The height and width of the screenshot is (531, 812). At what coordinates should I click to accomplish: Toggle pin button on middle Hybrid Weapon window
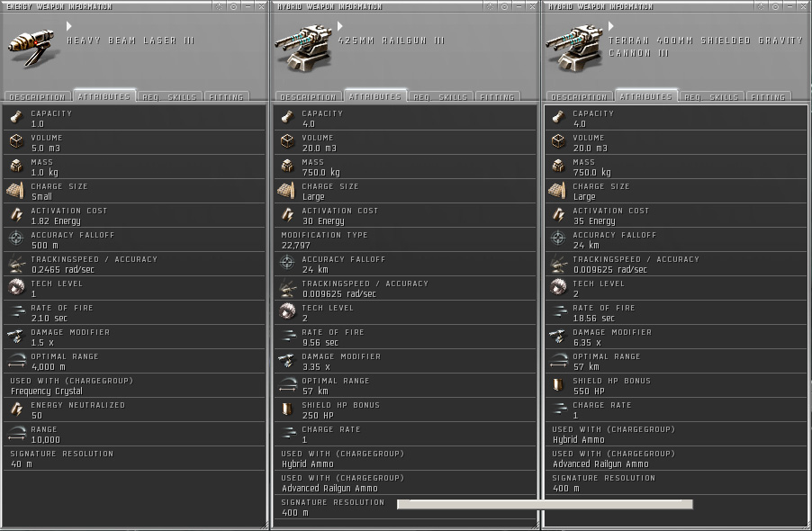504,6
